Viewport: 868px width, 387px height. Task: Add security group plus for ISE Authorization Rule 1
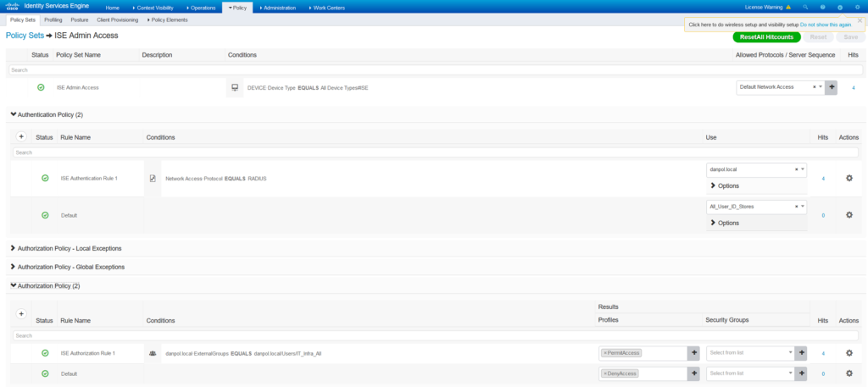[x=802, y=353]
